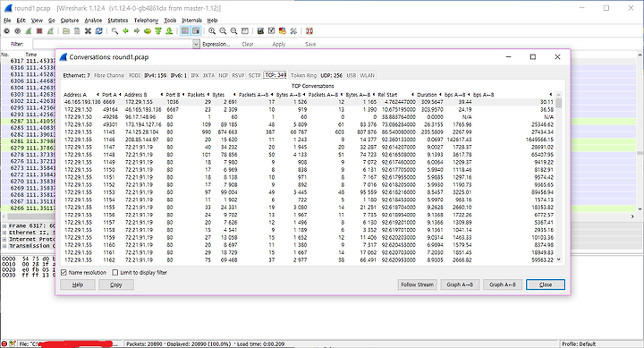Close this capture file (X icon)
The width and height of the screenshot is (644, 348).
click(88, 30)
